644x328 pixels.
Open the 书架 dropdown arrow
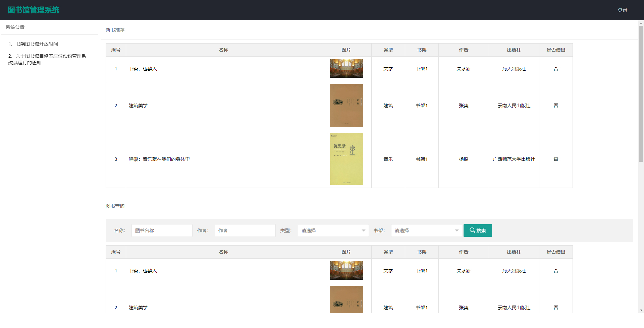[457, 231]
